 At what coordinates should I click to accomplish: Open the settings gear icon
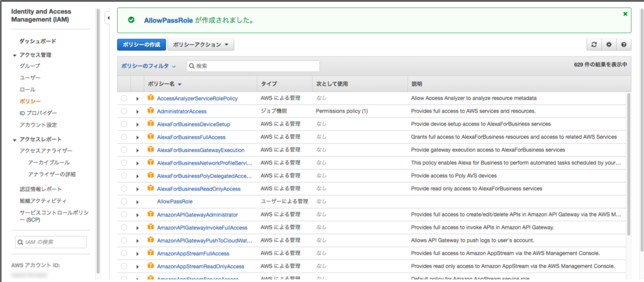608,45
